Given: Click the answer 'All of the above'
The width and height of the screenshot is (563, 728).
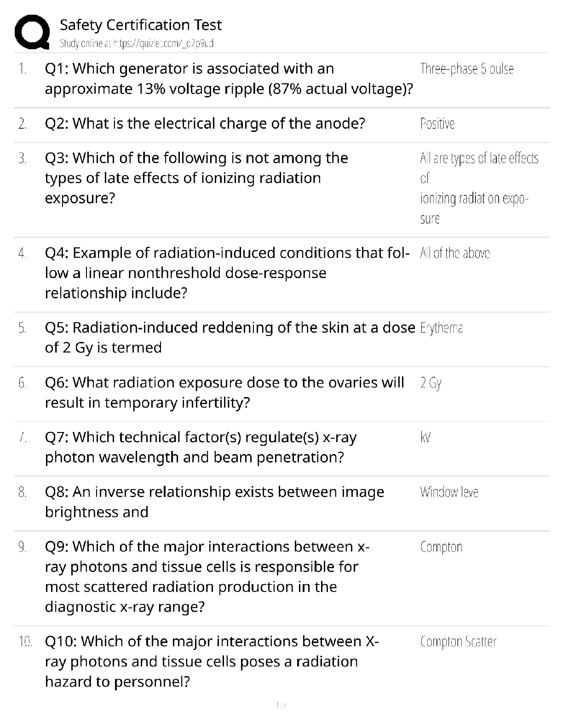Looking at the screenshot, I should [x=454, y=253].
